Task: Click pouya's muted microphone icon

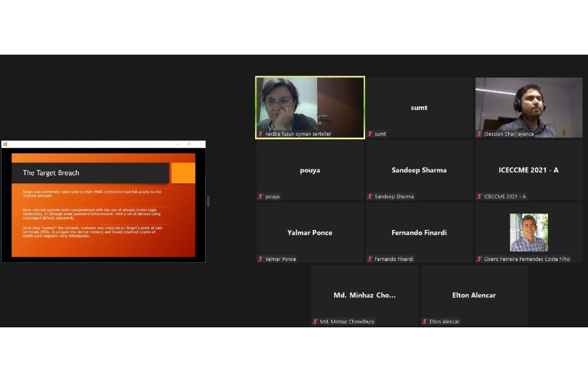Action: coord(260,196)
